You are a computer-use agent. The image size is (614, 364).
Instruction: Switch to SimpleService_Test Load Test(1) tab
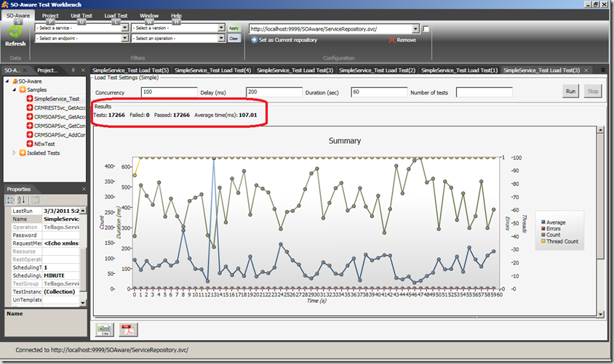459,70
